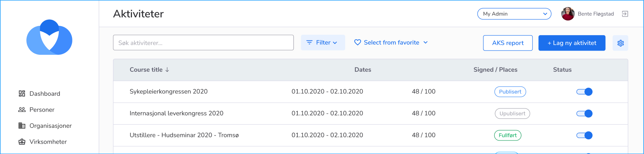
Task: Click Bente Fløgstad's profile avatar
Action: (x=568, y=14)
